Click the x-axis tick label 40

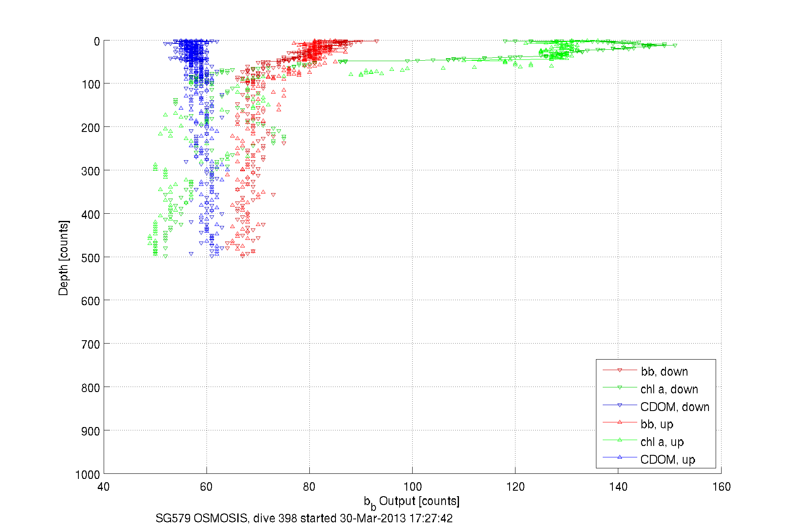click(x=104, y=487)
